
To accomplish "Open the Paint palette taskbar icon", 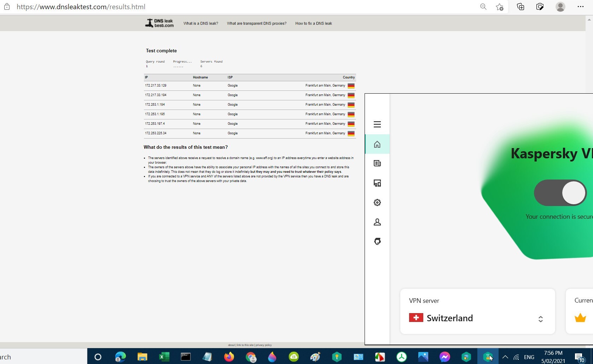I will click(315, 357).
